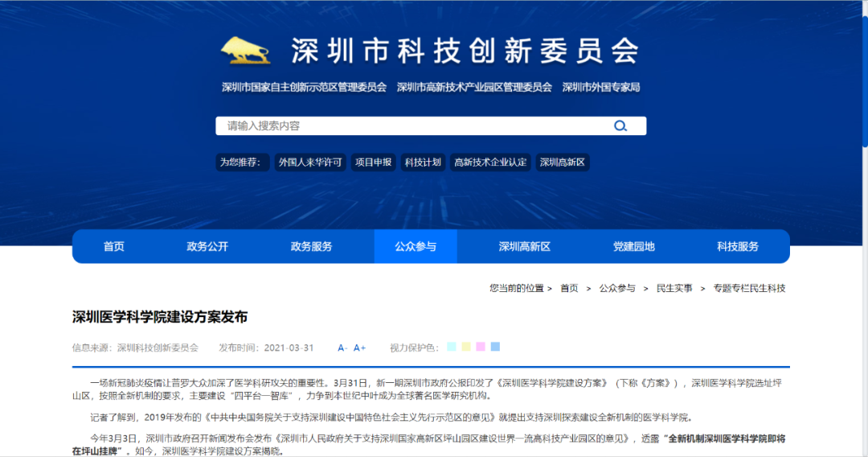Open 政务服务 navigation tab

click(x=311, y=246)
